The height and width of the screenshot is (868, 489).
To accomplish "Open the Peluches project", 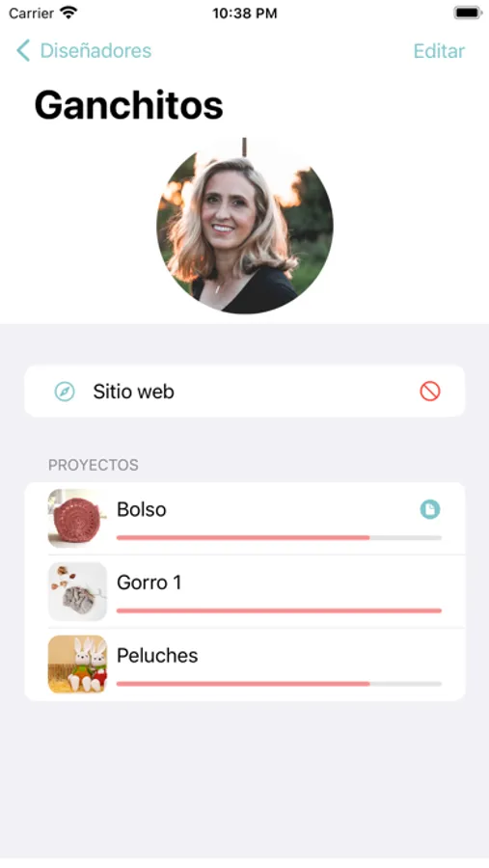I will (x=244, y=665).
